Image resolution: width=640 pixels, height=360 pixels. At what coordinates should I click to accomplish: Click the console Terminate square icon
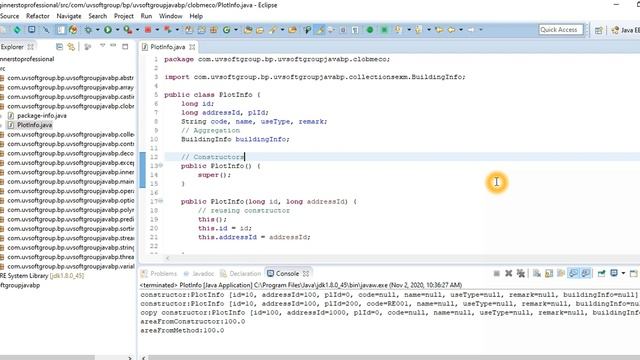click(x=496, y=273)
